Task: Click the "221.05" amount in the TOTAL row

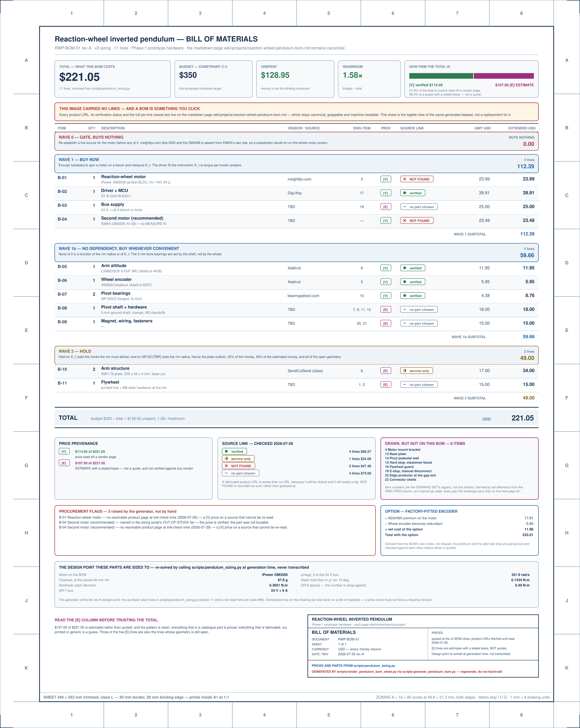Action: (x=522, y=418)
